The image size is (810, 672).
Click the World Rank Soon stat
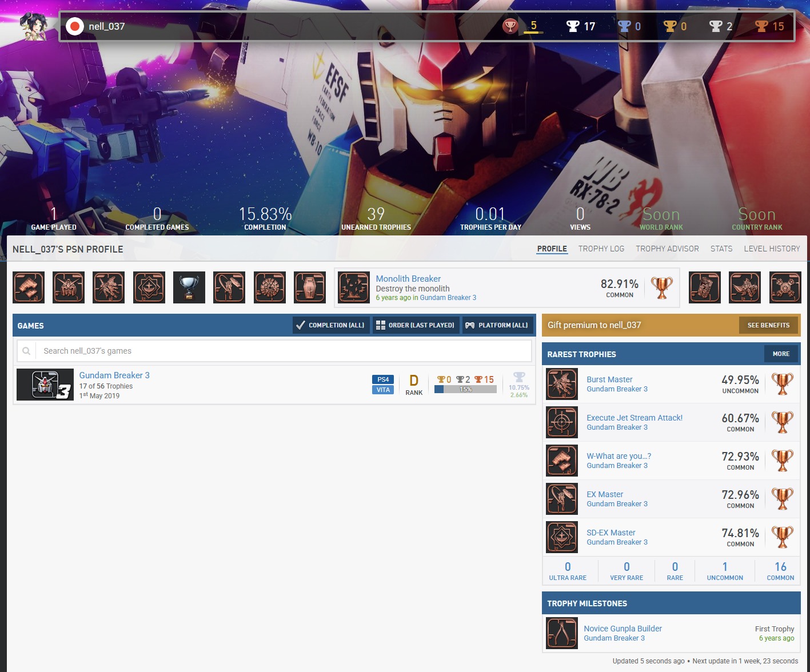661,219
